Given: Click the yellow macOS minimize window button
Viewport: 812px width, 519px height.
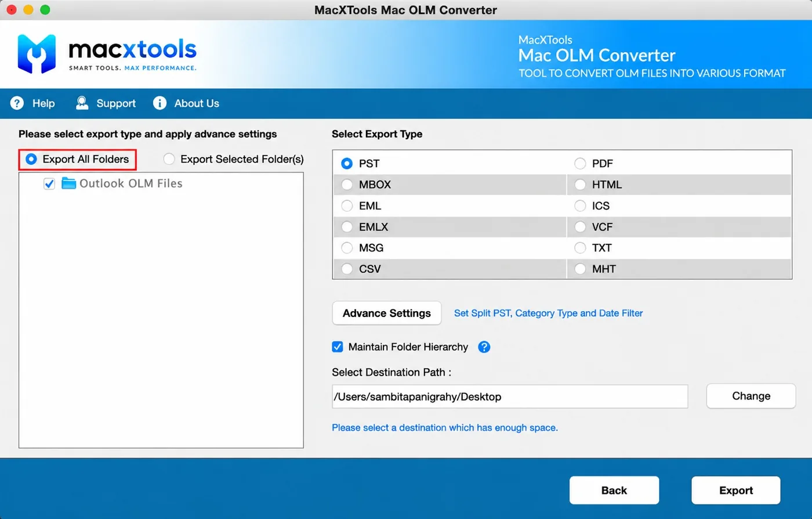Looking at the screenshot, I should click(x=28, y=10).
